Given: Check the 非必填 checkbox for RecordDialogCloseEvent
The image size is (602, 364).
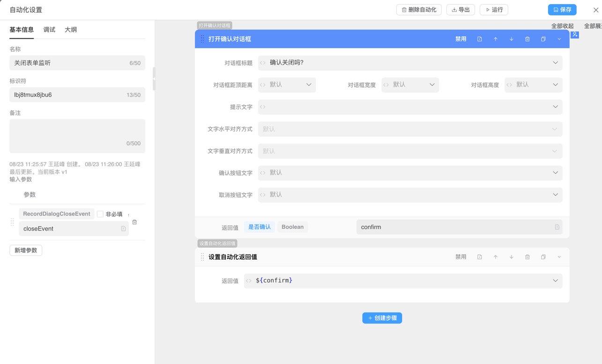Looking at the screenshot, I should (100, 214).
